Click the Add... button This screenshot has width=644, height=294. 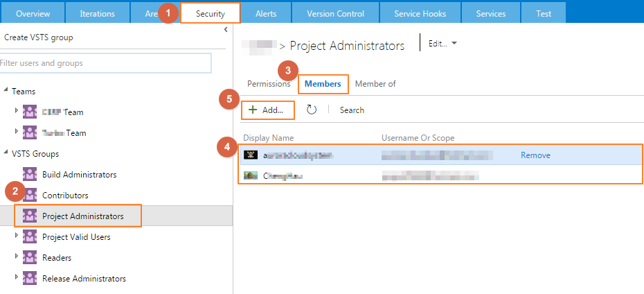point(267,110)
